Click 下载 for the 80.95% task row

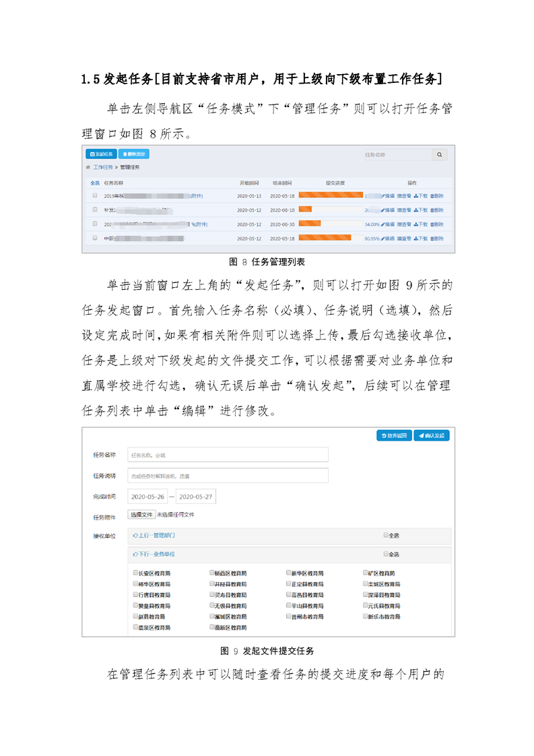(421, 239)
